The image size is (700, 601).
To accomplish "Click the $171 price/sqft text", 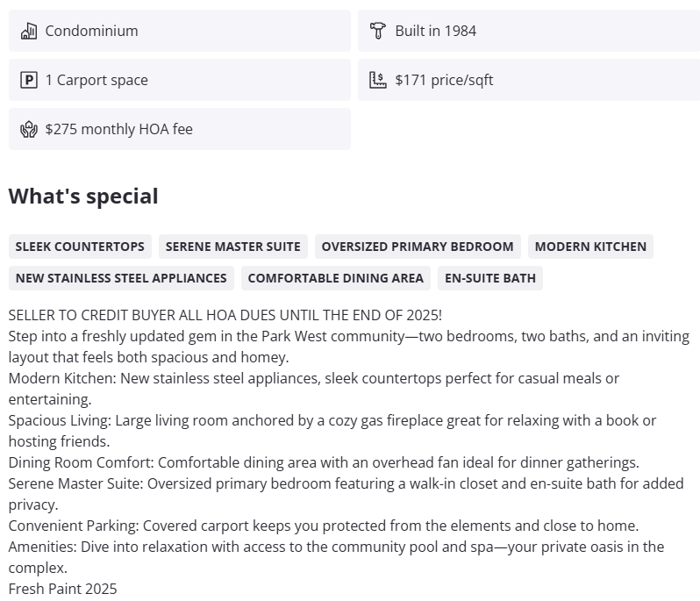I will 444,80.
